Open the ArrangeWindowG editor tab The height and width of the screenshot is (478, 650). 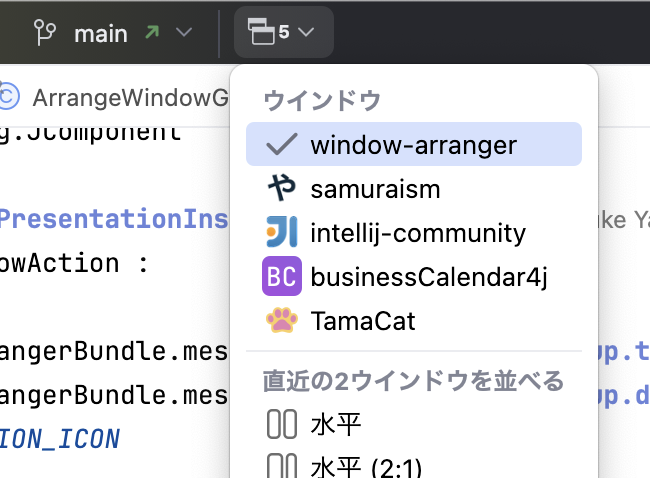click(114, 98)
